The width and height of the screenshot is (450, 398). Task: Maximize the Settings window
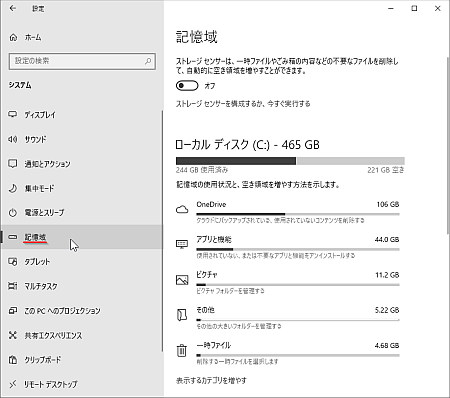tap(414, 8)
